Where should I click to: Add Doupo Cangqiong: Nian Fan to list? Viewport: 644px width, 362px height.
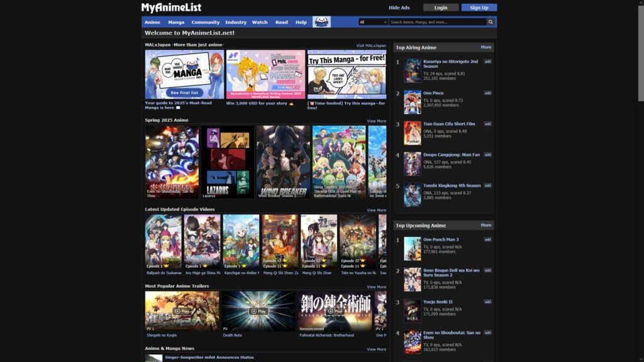(487, 155)
